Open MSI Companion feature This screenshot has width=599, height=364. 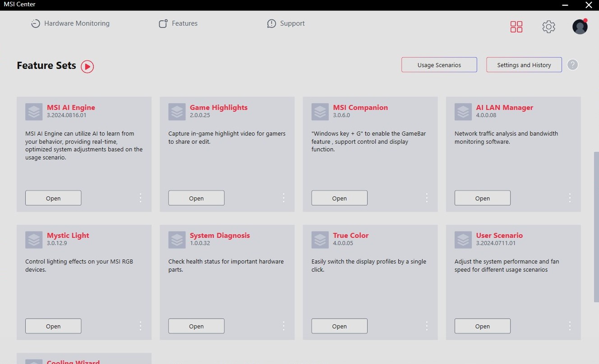pyautogui.click(x=339, y=198)
